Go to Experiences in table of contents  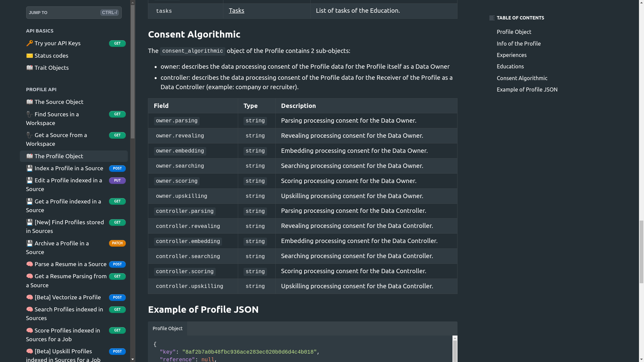coord(512,55)
